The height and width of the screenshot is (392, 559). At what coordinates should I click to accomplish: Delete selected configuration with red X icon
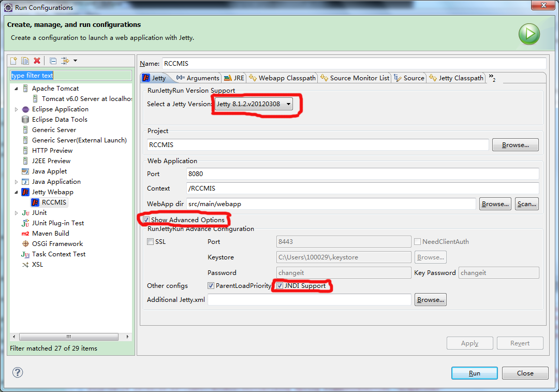[37, 61]
